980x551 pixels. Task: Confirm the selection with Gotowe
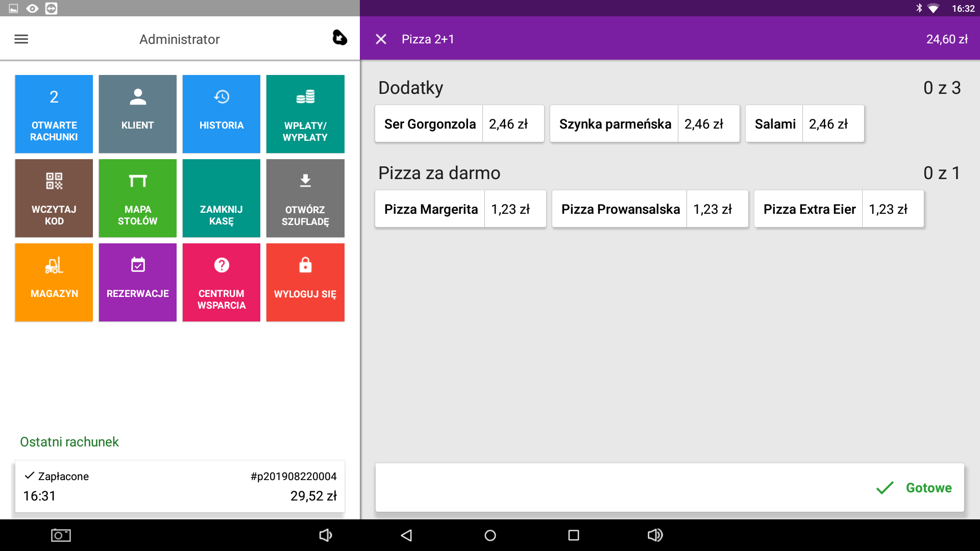(915, 488)
